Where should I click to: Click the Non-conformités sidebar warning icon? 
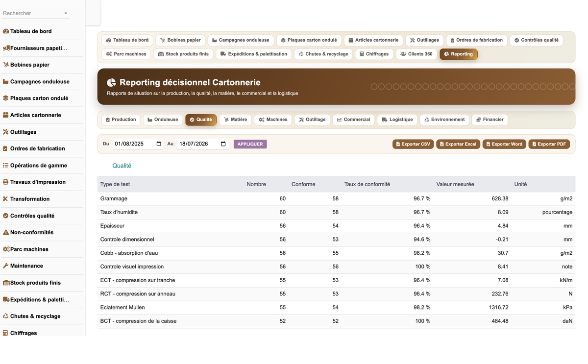coord(6,232)
